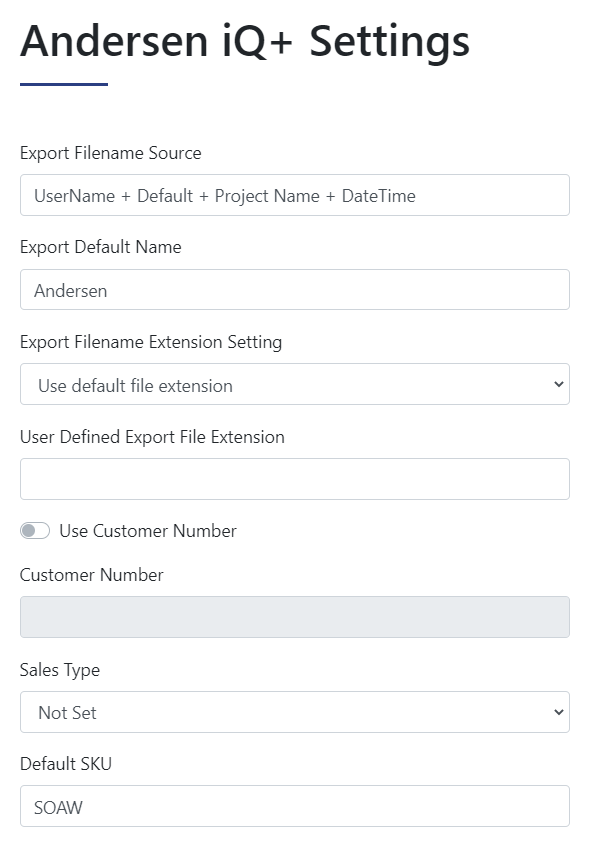Click the blue underline beneath the page heading

64,84
